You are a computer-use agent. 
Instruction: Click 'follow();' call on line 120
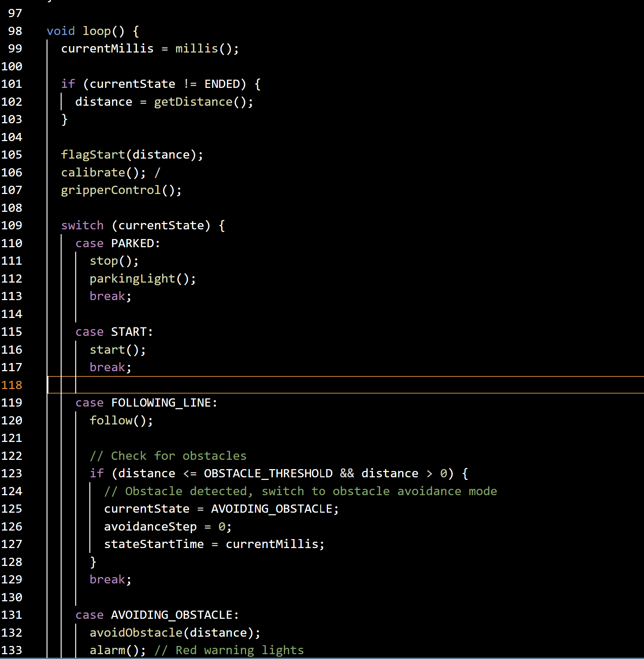pyautogui.click(x=121, y=420)
